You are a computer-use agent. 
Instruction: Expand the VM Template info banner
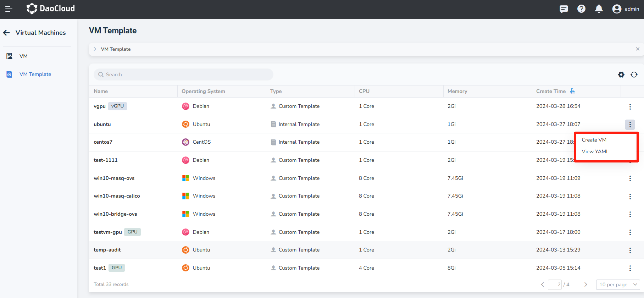[95, 49]
